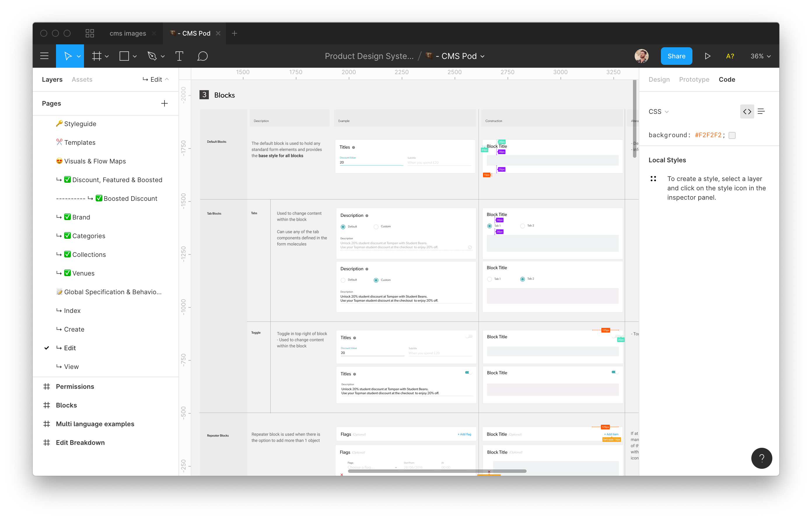Click the Prototype panel tab
This screenshot has width=812, height=519.
pos(694,79)
